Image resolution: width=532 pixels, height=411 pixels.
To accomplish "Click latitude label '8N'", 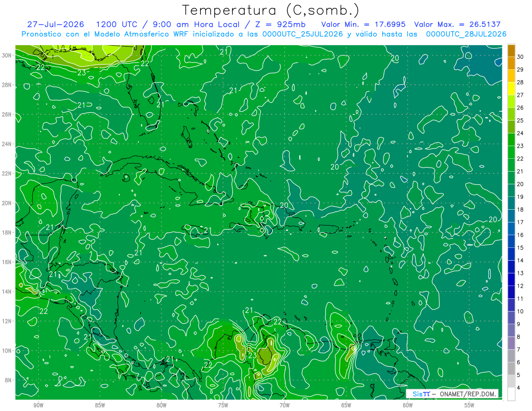I will (8, 380).
